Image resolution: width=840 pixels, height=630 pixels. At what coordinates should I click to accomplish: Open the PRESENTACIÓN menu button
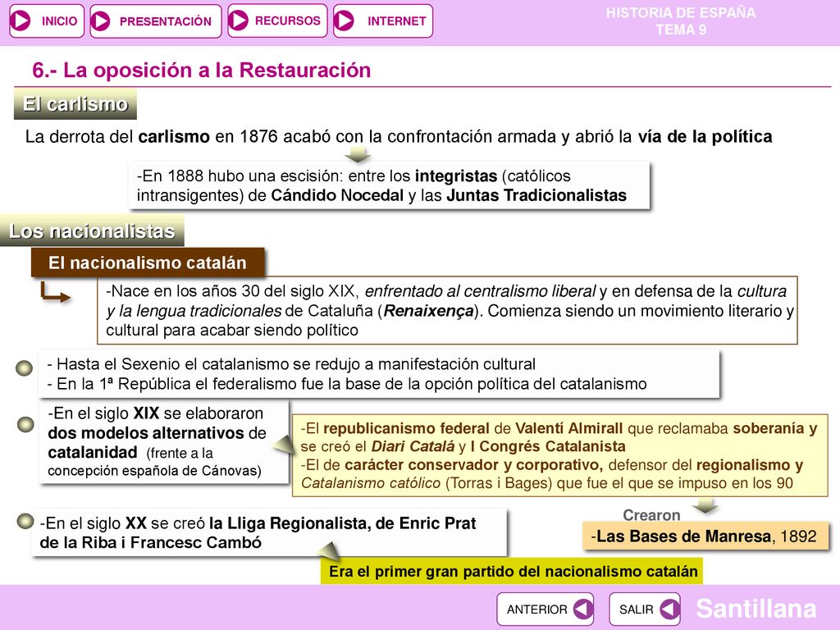click(x=155, y=21)
